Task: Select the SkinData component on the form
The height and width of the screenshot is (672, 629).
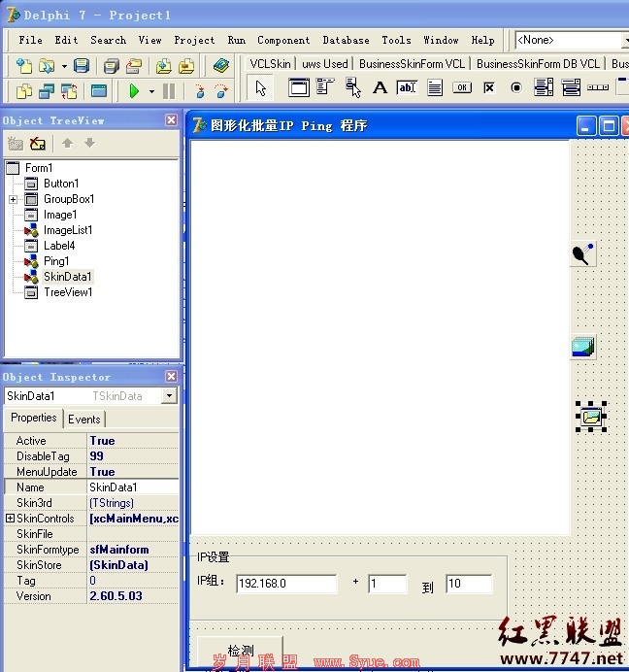Action: [x=591, y=417]
